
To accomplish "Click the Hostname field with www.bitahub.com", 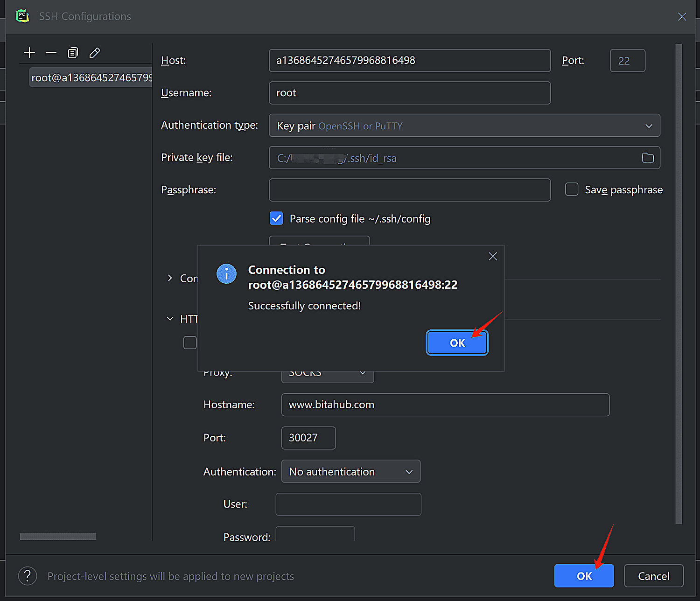I will (x=446, y=405).
